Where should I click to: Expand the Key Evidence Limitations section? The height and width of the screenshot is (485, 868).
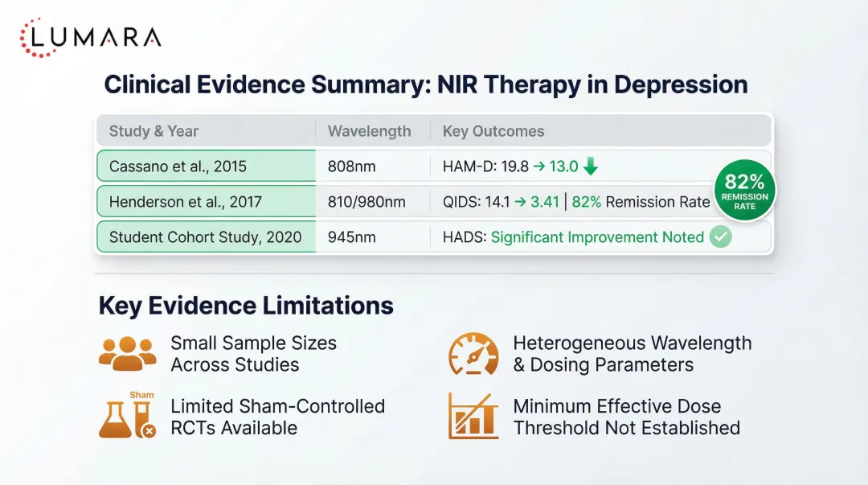coord(244,306)
